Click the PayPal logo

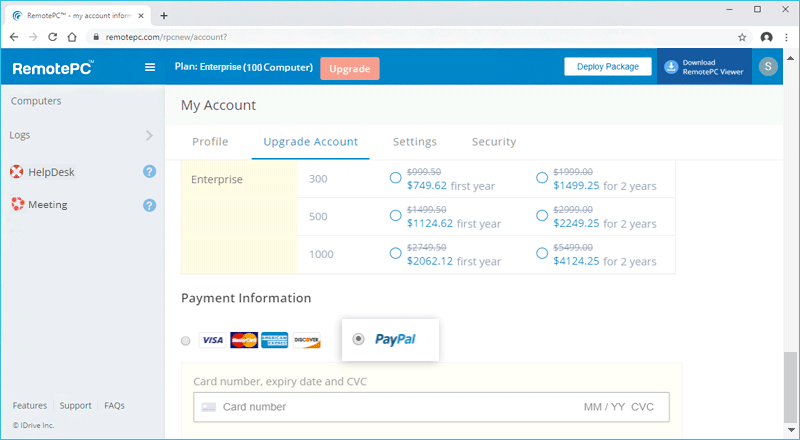(x=395, y=339)
